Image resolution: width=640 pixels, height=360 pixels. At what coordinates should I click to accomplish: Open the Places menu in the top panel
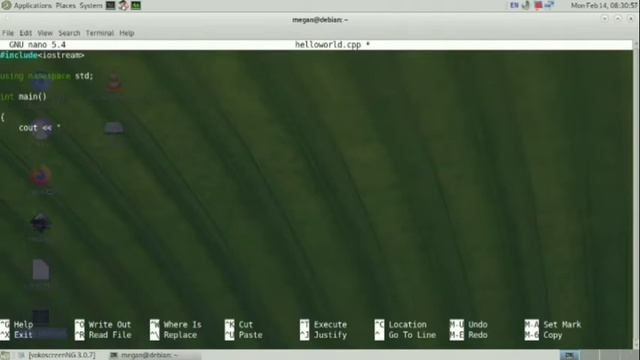pos(66,6)
